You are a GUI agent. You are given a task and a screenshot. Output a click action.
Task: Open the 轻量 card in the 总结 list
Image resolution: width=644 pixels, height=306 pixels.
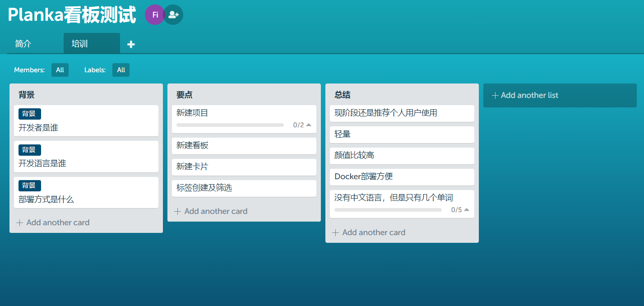coord(402,134)
